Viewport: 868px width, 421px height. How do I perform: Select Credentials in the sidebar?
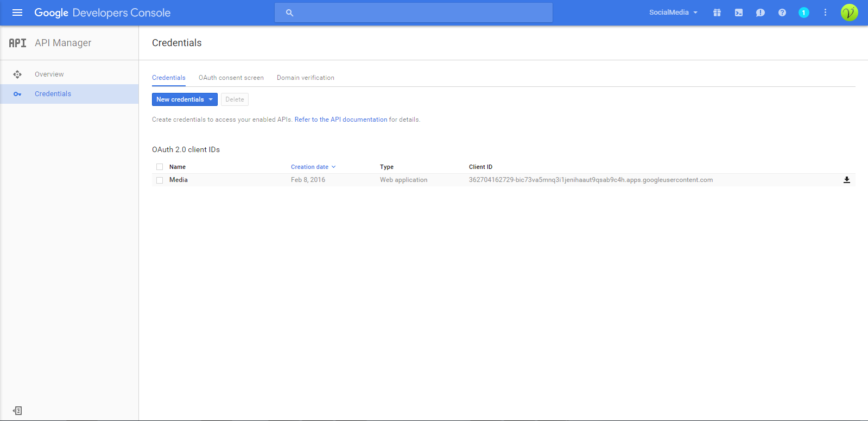pyautogui.click(x=69, y=94)
